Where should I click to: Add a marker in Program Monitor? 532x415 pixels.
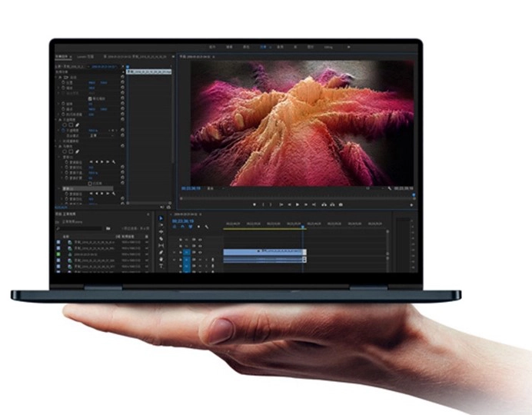click(x=254, y=204)
